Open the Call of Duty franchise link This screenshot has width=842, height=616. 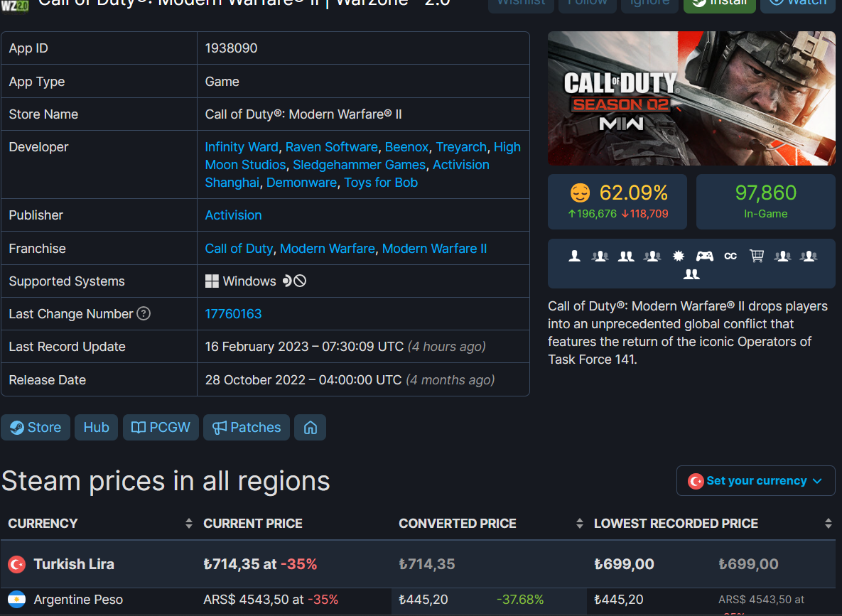click(x=239, y=249)
